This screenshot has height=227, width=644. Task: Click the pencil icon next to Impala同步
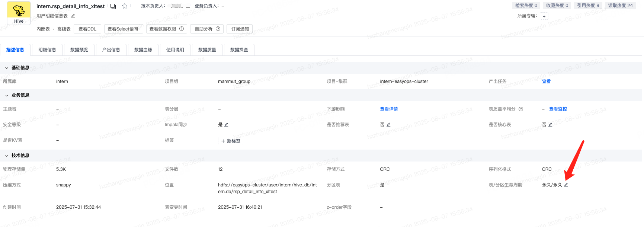[x=226, y=125]
